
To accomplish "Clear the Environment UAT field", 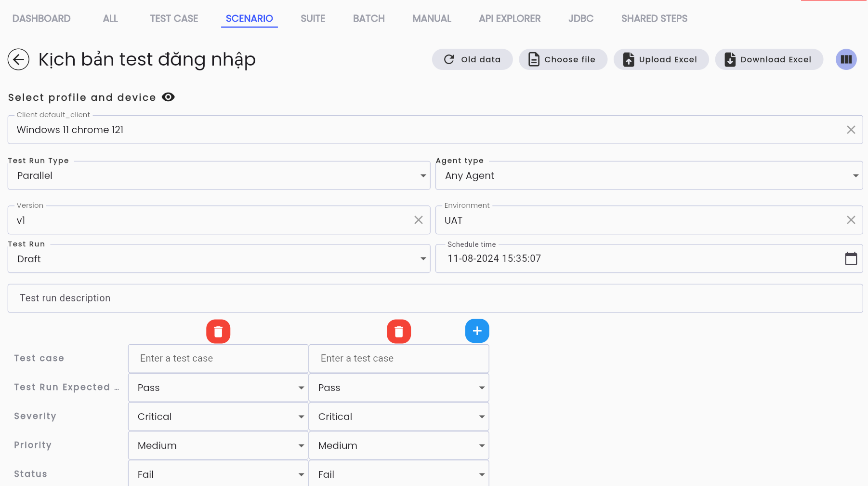I will click(x=851, y=220).
